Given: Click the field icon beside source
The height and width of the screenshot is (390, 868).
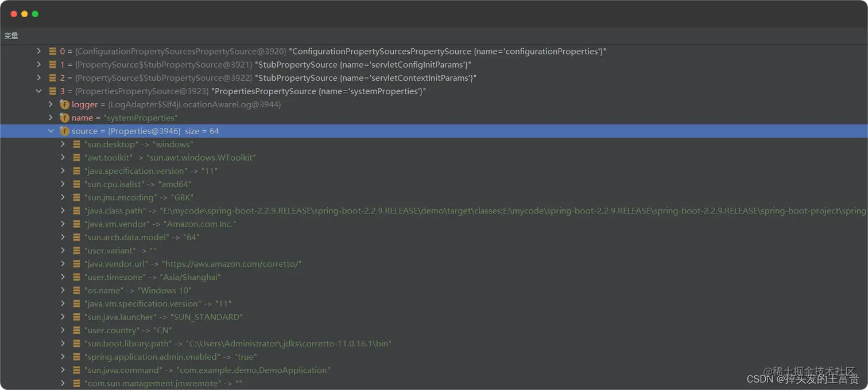Looking at the screenshot, I should point(64,131).
